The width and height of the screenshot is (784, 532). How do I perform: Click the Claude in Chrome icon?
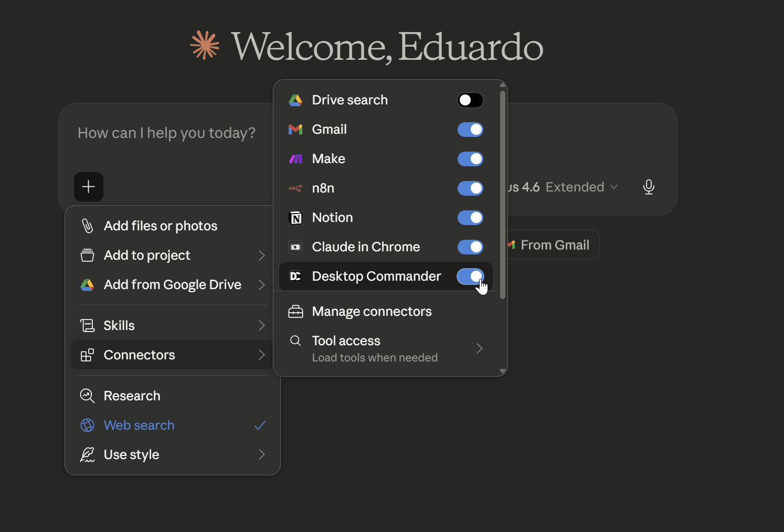[x=295, y=247]
